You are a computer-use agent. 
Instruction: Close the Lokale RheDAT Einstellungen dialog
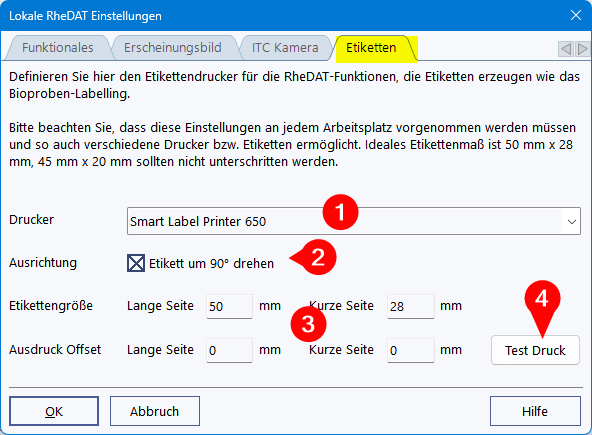click(576, 15)
